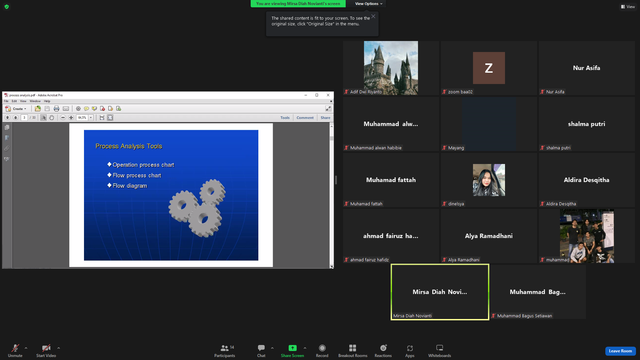Image resolution: width=640 pixels, height=360 pixels.
Task: Click the green encryption shield icon
Action: point(7,7)
